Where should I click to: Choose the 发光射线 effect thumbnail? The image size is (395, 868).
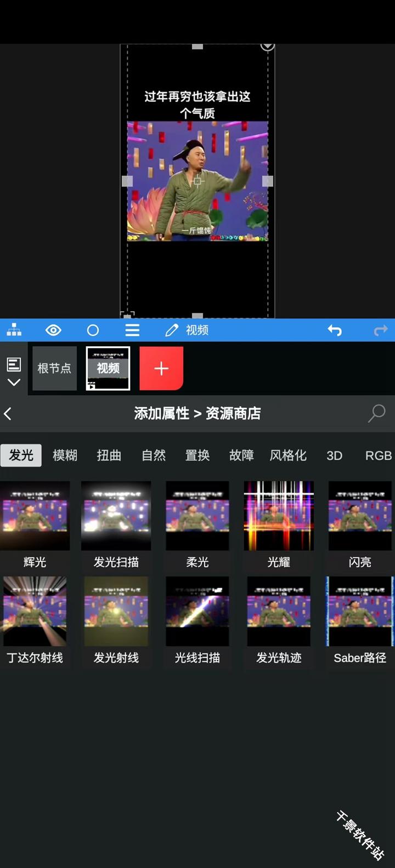pos(116,611)
